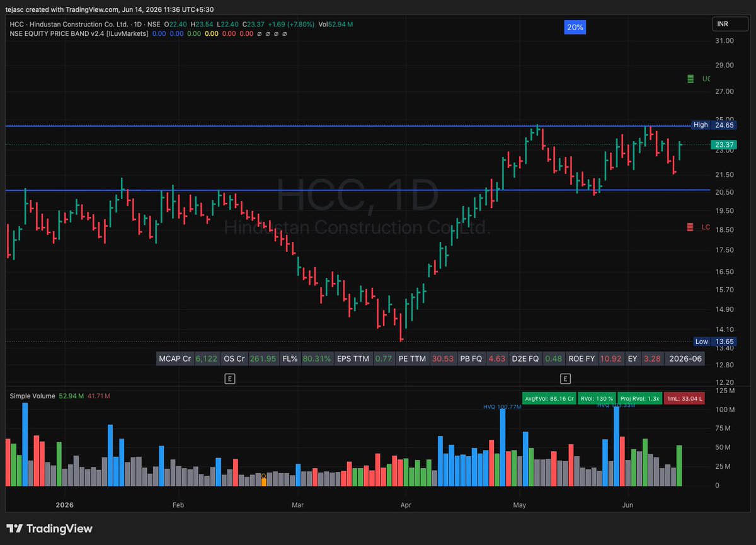756x545 pixels.
Task: Click the Mar label on time axis
Action: [297, 505]
